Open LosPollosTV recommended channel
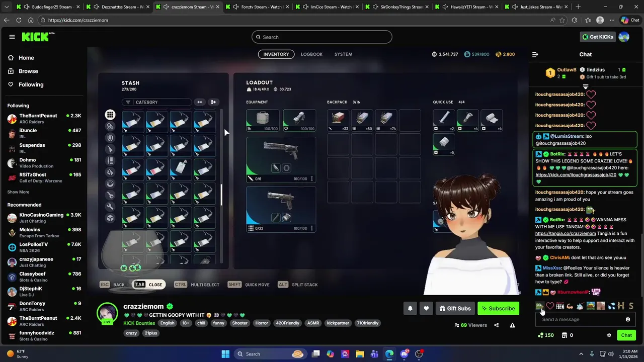Image resolution: width=644 pixels, height=362 pixels. point(44,247)
